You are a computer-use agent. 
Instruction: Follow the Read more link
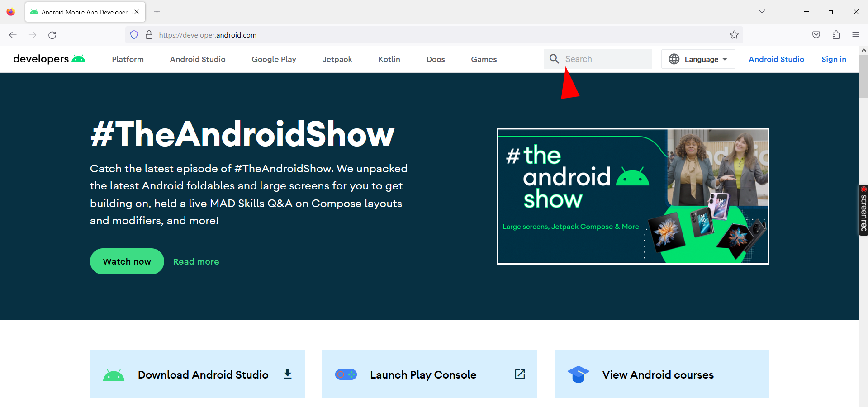tap(195, 261)
